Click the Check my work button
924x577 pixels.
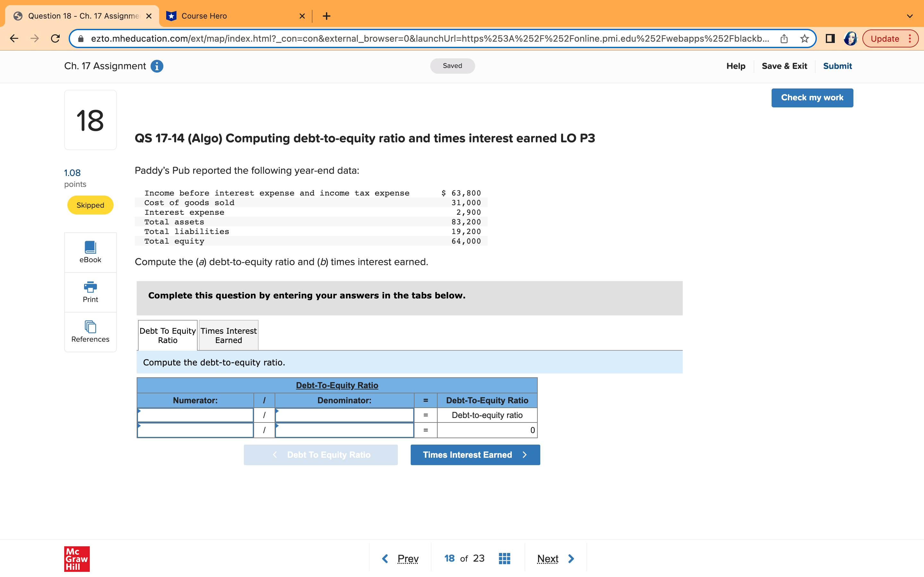(812, 98)
